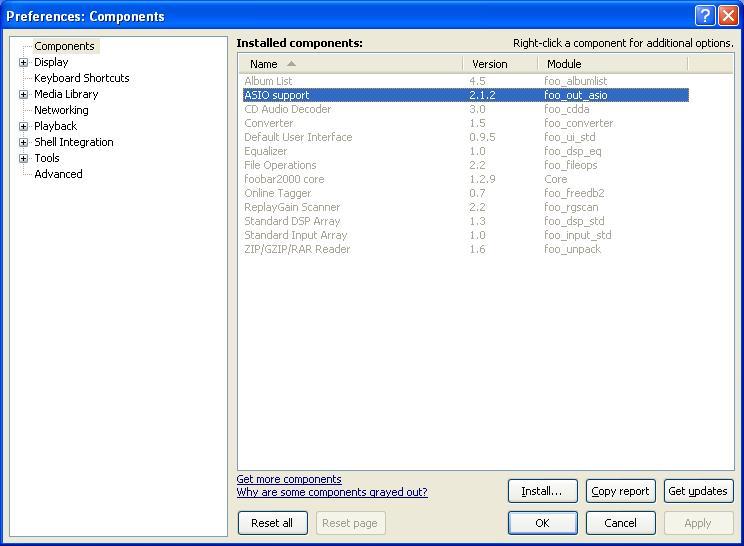Select Shell Integration in the tree
The width and height of the screenshot is (744, 546).
(74, 142)
